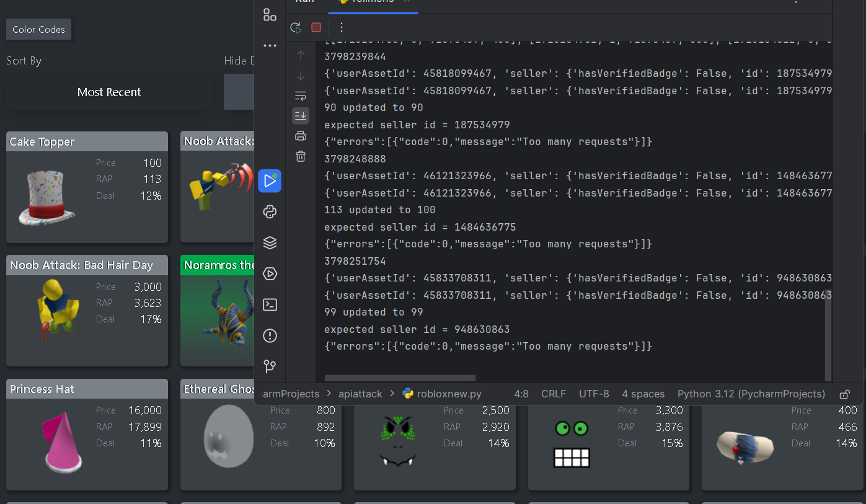Enable scroll to end in console
The height and width of the screenshot is (504, 866).
(x=301, y=115)
